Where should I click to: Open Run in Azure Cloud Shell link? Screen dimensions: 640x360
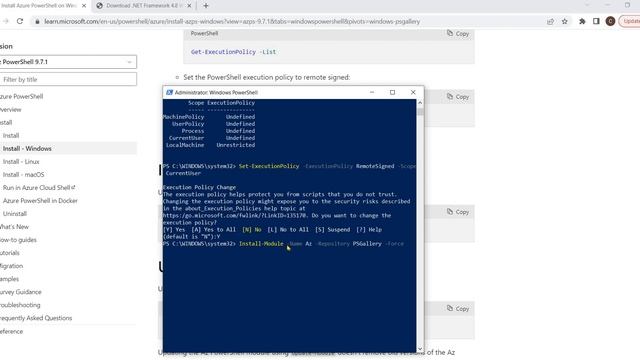(39, 188)
